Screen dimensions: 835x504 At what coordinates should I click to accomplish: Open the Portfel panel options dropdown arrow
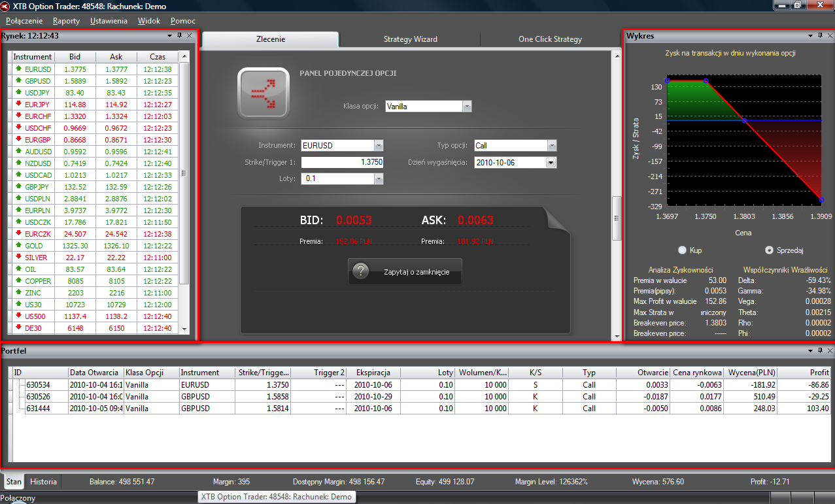point(810,351)
